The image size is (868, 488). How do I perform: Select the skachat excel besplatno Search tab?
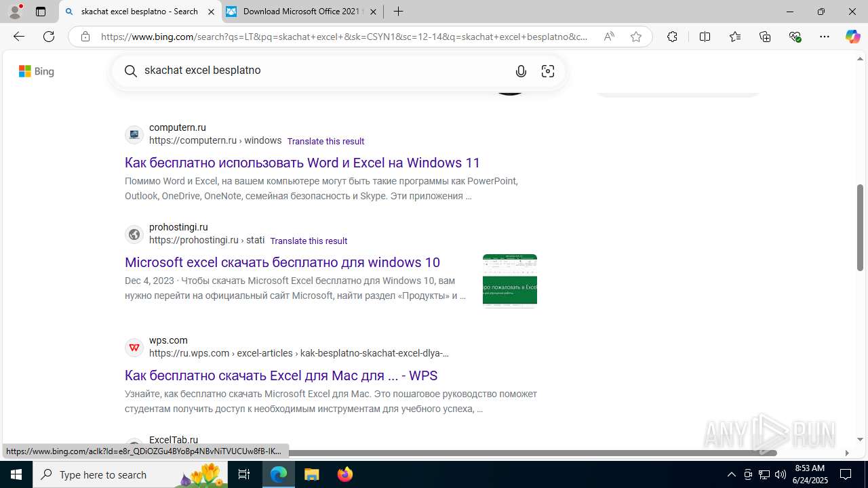pyautogui.click(x=140, y=12)
